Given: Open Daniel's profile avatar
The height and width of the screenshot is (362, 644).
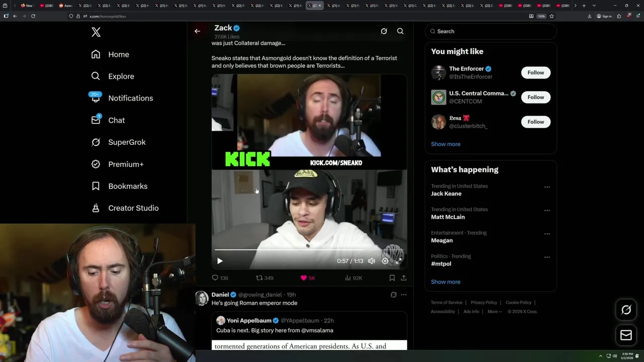Looking at the screenshot, I should click(x=202, y=298).
